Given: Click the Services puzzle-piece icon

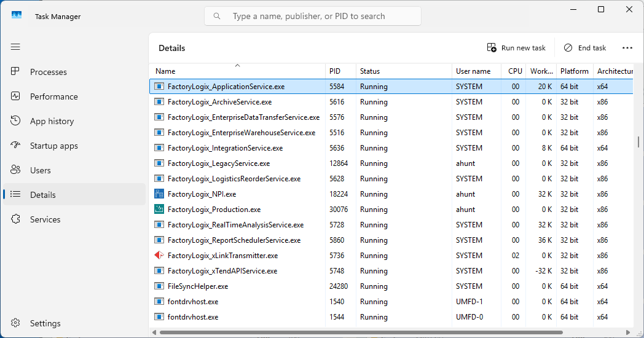Looking at the screenshot, I should tap(15, 219).
